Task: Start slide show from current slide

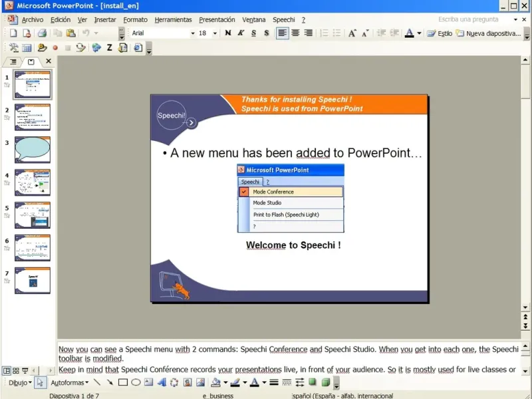Action: [x=25, y=370]
